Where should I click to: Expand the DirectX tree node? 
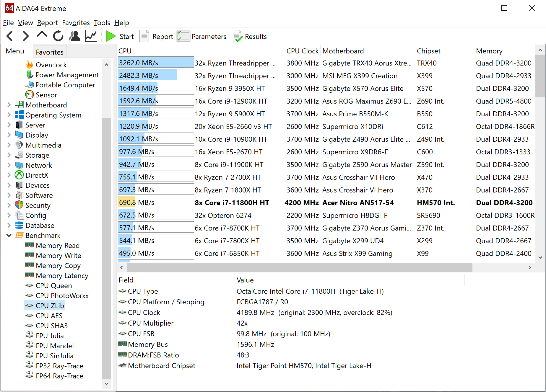[9, 175]
